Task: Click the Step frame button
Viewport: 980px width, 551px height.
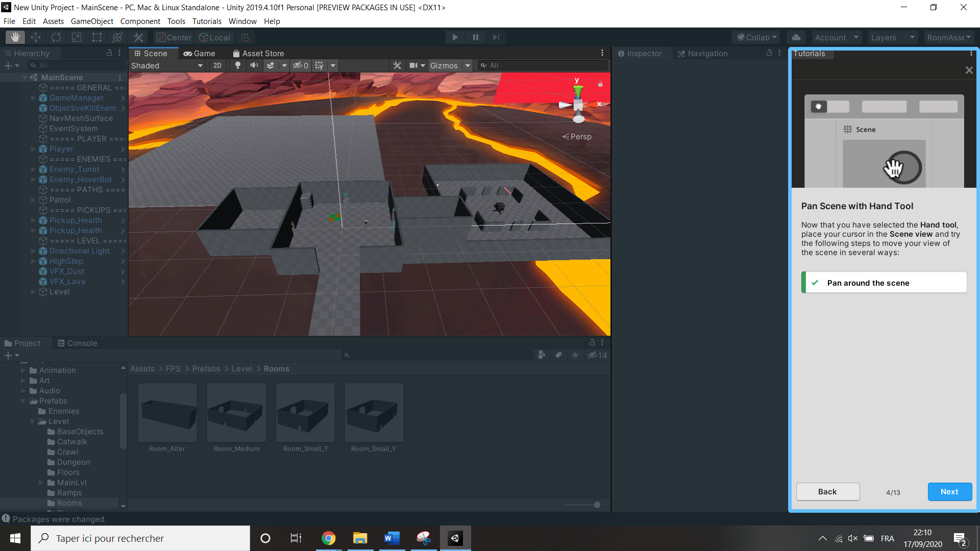Action: coord(496,37)
